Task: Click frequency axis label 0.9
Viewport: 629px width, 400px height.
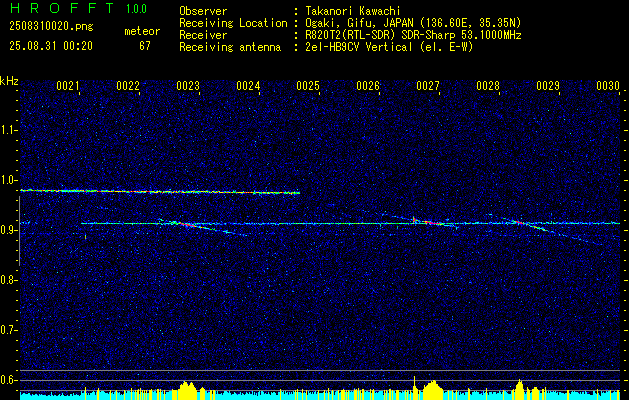Action: click(x=8, y=230)
